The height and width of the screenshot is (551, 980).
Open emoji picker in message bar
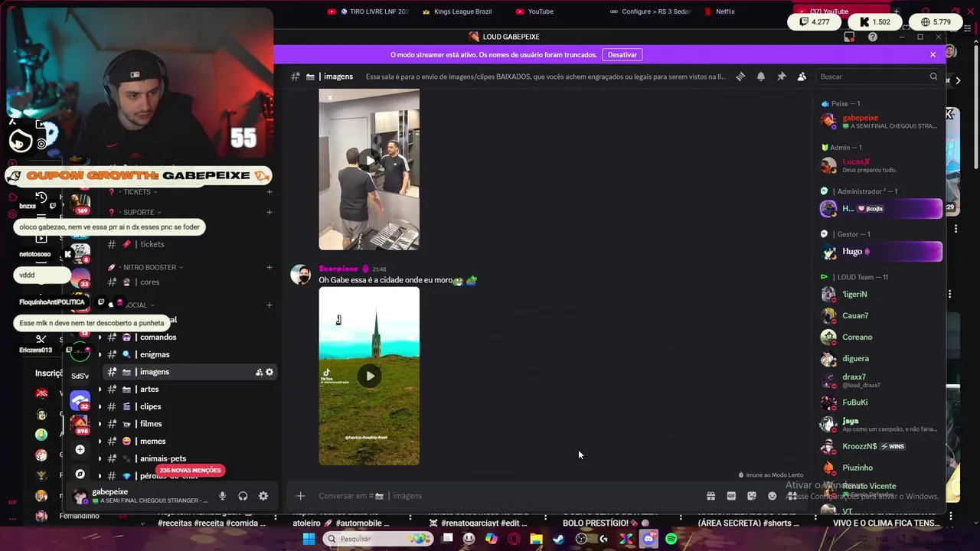[772, 496]
